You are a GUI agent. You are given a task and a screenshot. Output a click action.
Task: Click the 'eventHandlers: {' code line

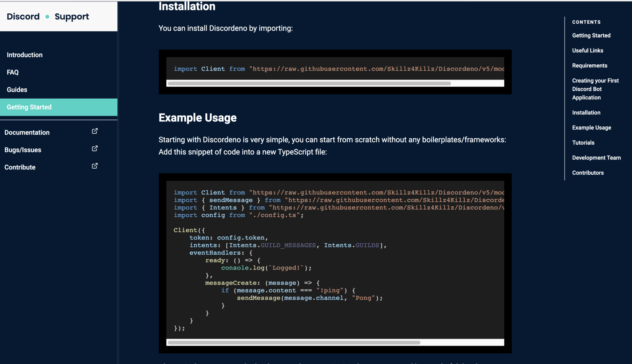point(221,253)
